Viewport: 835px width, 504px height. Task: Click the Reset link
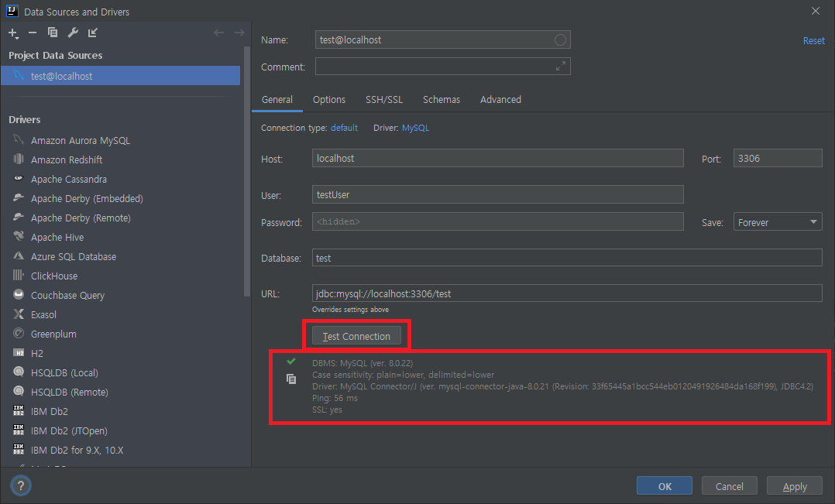[x=813, y=41]
